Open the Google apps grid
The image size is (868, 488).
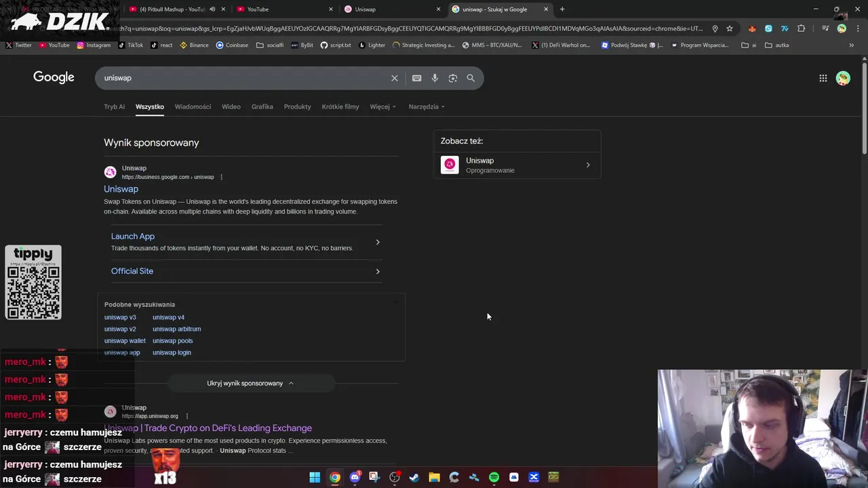[x=823, y=78]
